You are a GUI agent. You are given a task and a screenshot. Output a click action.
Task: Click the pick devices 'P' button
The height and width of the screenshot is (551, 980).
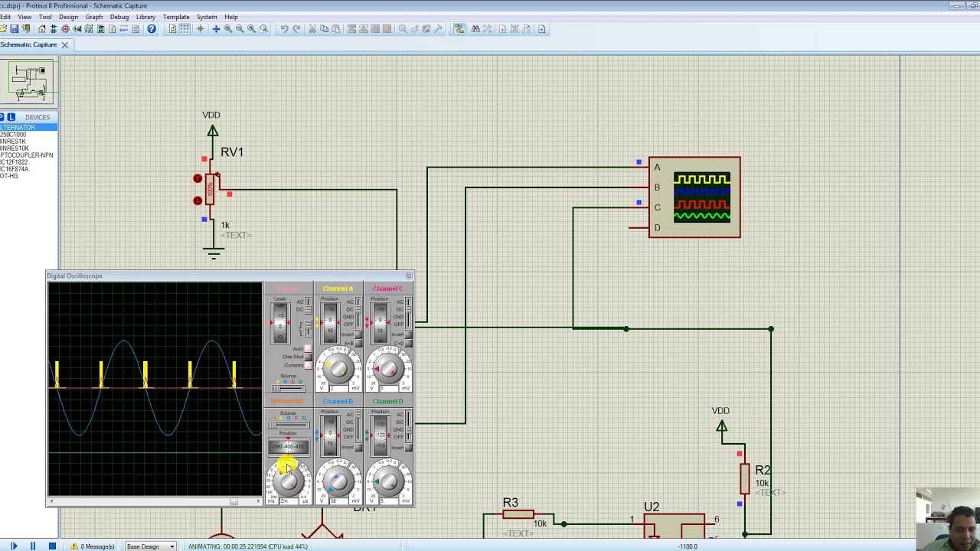(2, 117)
